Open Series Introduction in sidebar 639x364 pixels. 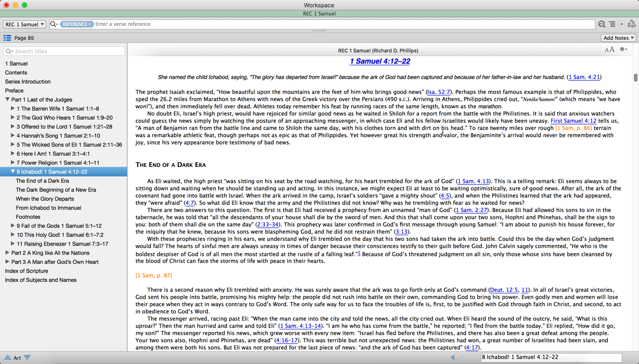tap(28, 82)
